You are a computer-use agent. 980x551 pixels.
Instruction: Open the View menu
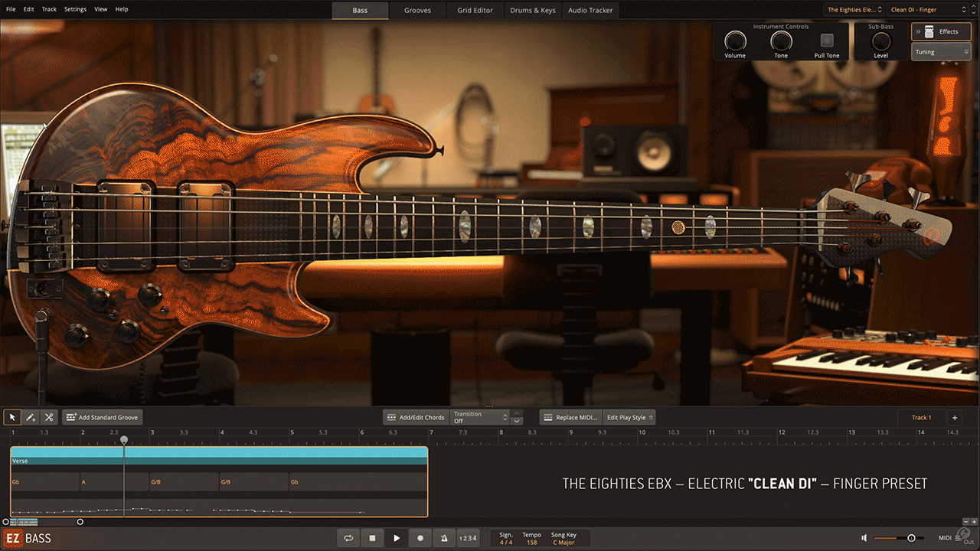pos(101,9)
